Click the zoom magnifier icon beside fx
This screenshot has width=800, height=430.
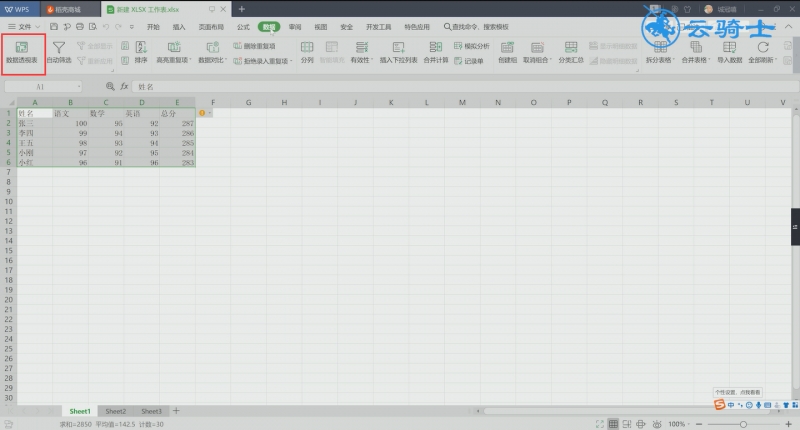pyautogui.click(x=110, y=87)
